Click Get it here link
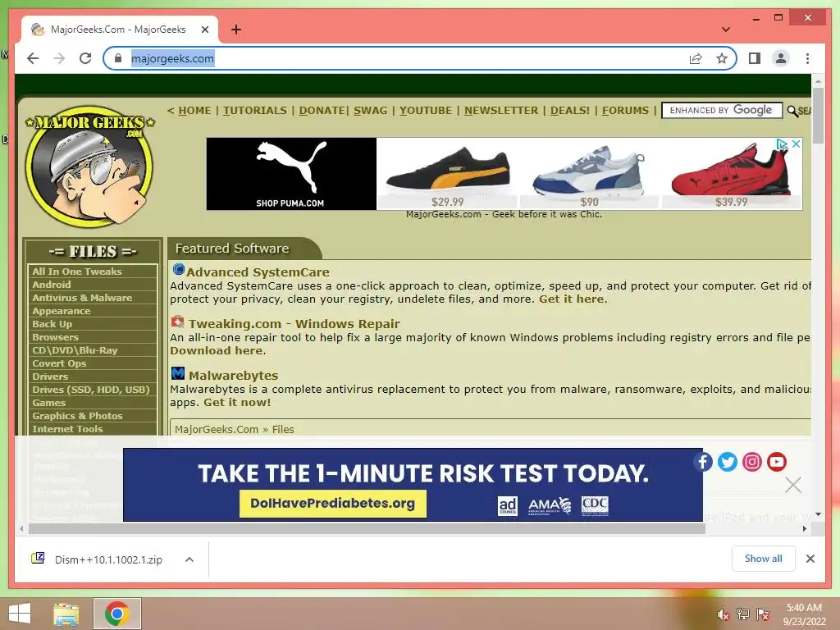Screen dimensions: 840x630 pyautogui.click(x=572, y=299)
